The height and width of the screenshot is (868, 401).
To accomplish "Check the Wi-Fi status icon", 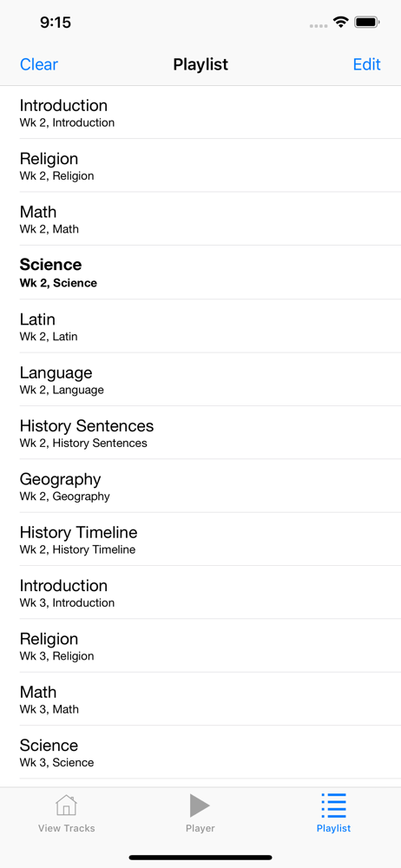I will (340, 23).
